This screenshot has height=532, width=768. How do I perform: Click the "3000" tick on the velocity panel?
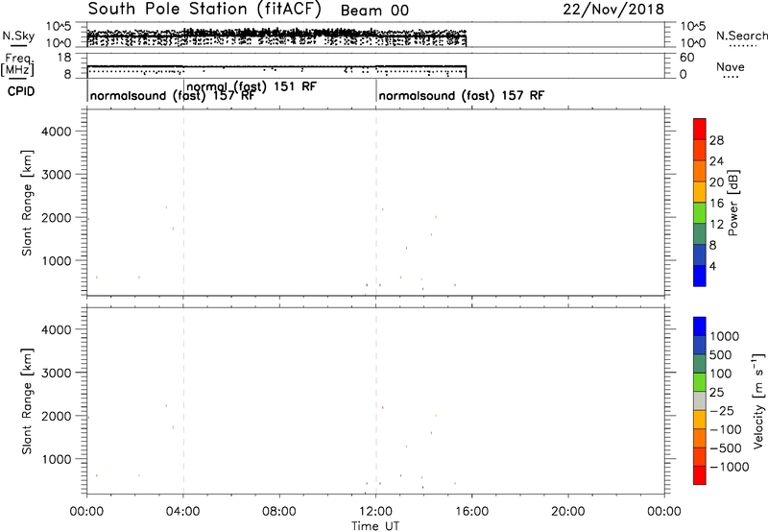click(57, 373)
